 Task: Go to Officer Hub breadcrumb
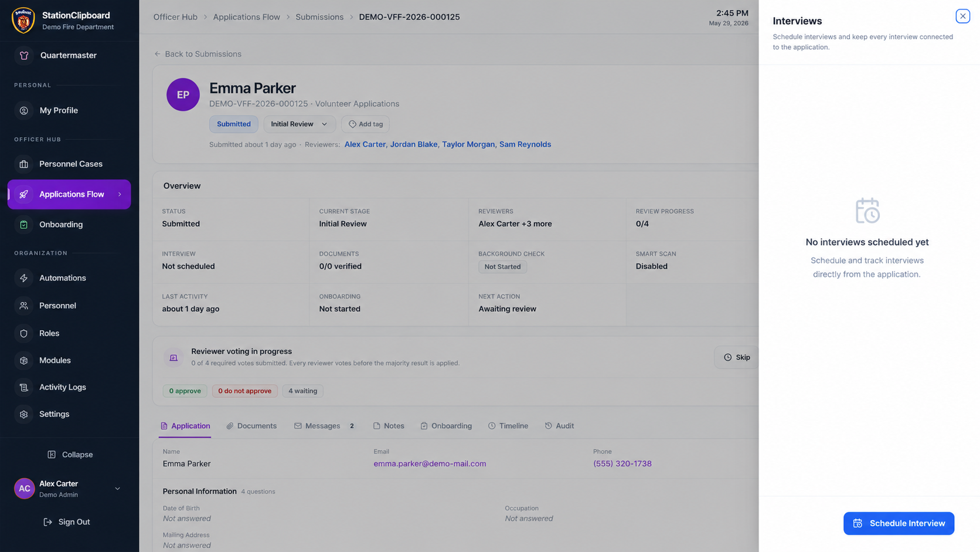[x=175, y=17]
